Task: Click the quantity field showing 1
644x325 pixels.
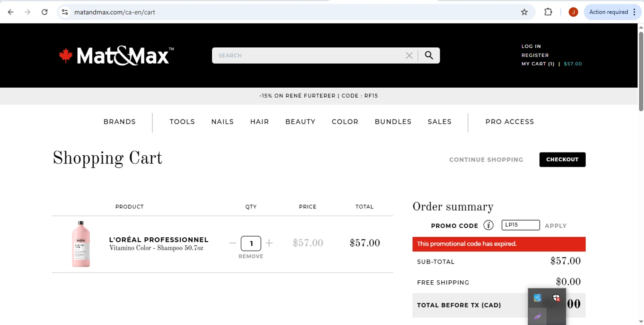Action: tap(251, 243)
